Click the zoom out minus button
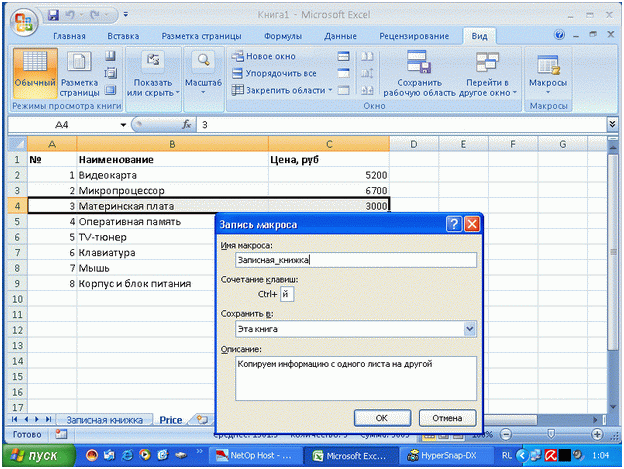The image size is (624, 469). [x=505, y=434]
